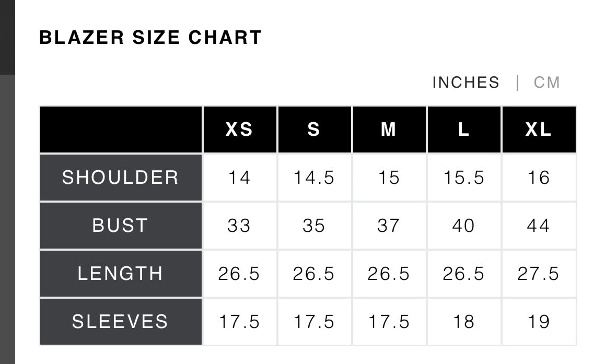The image size is (593, 364).
Task: Click the Blazer Size Chart heading
Action: tap(150, 38)
